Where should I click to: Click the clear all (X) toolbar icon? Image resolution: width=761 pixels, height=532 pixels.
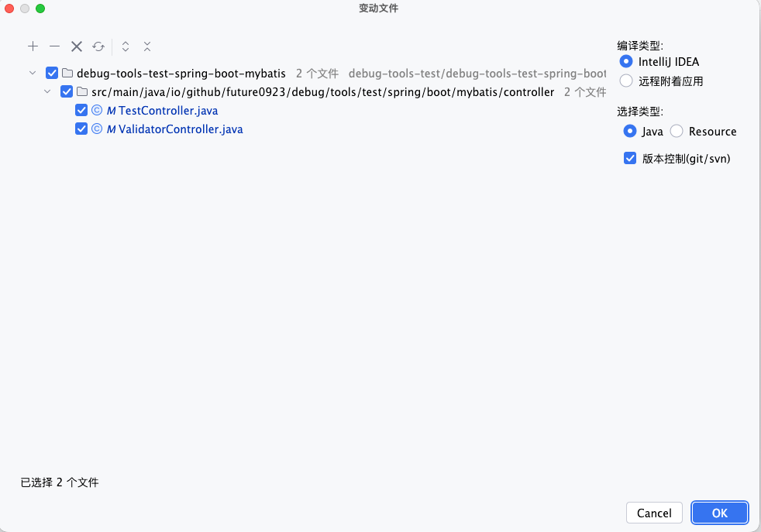(77, 46)
